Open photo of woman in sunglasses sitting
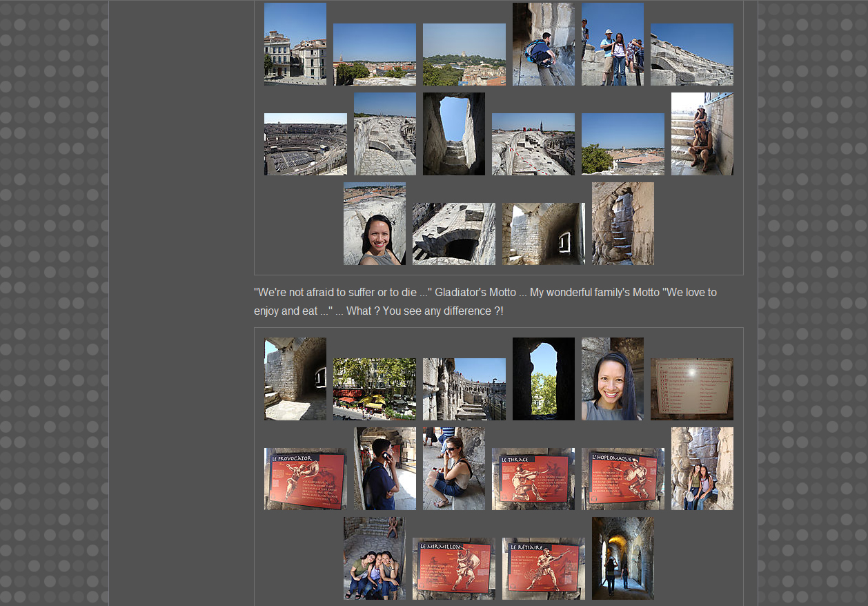868x606 pixels. 453,468
